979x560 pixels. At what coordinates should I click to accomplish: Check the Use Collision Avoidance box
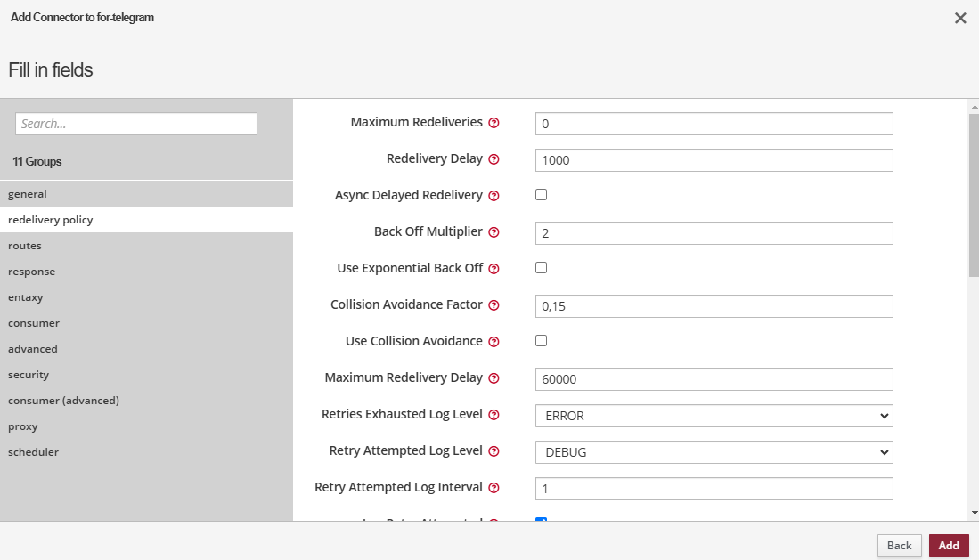541,340
